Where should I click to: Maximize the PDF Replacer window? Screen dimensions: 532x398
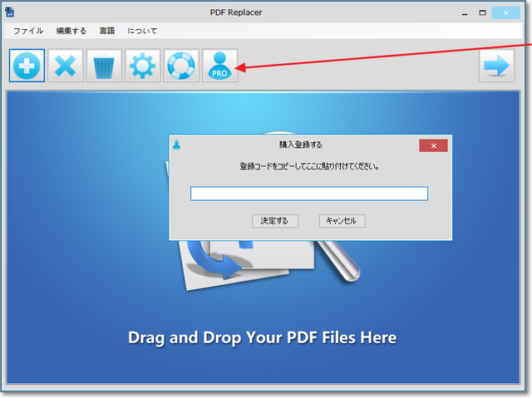click(x=483, y=13)
